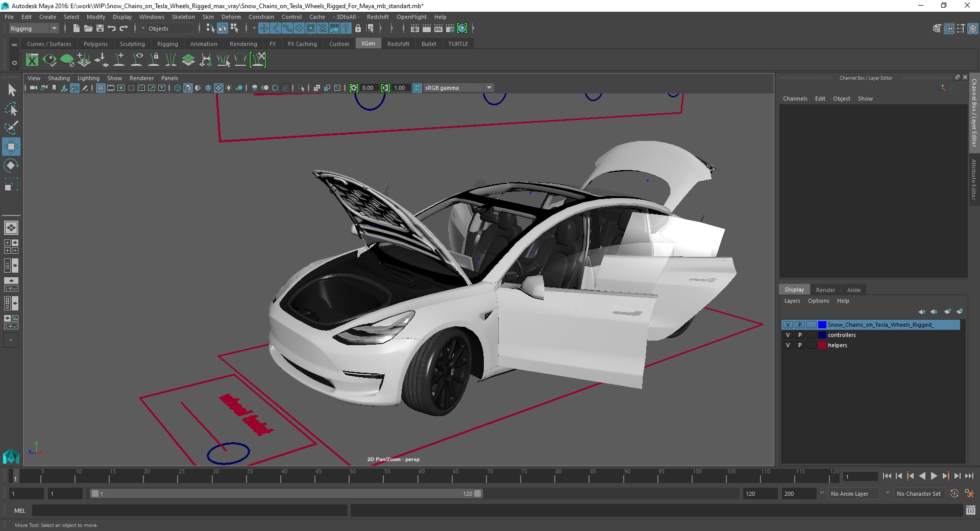Select the Lasso select tool
This screenshot has width=980, height=531.
[x=11, y=109]
